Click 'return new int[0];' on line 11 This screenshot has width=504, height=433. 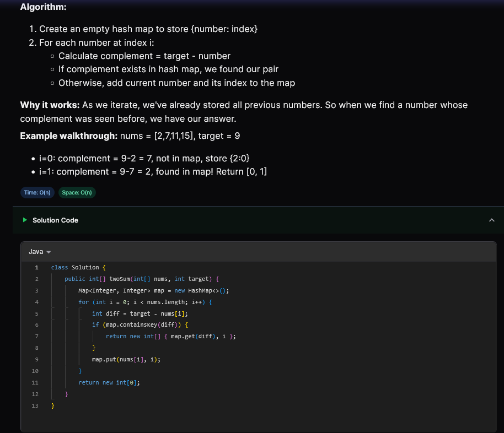click(109, 383)
